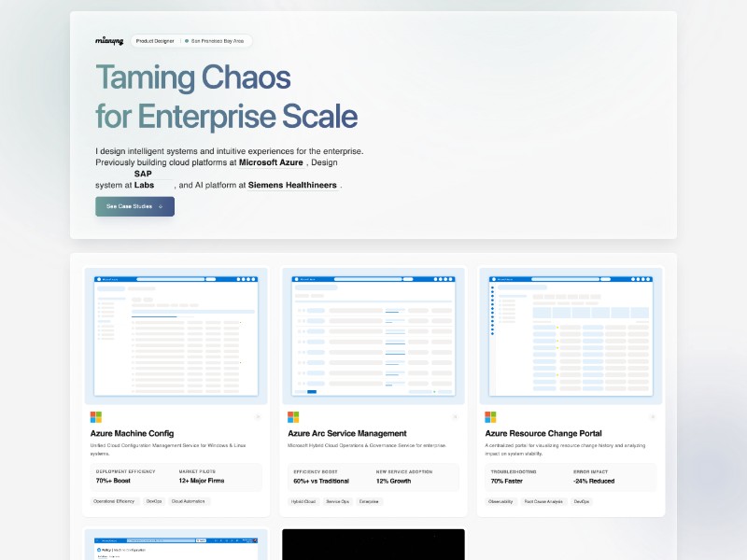Click the Microsoft logo on Azure Machine Config card
The width and height of the screenshot is (747, 560).
click(x=96, y=417)
